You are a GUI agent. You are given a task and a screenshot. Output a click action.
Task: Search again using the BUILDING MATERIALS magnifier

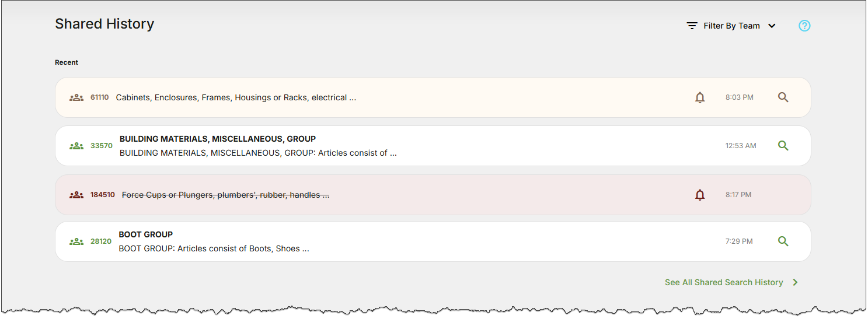[783, 146]
